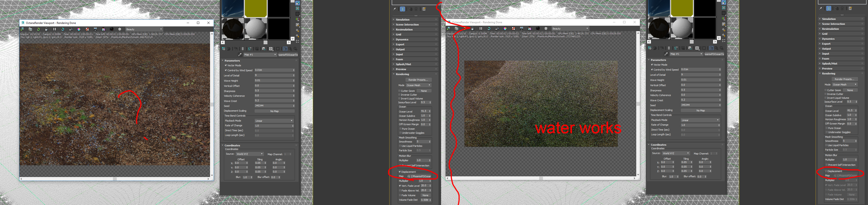The width and height of the screenshot is (868, 205).
Task: Open Material ID Channel icon beside ground-render viewport
Action: (271, 49)
